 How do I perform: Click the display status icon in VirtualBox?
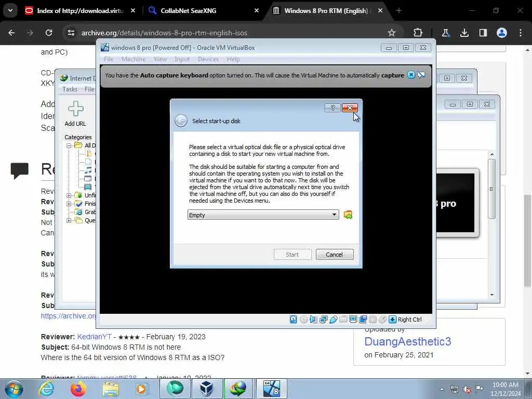(x=353, y=320)
